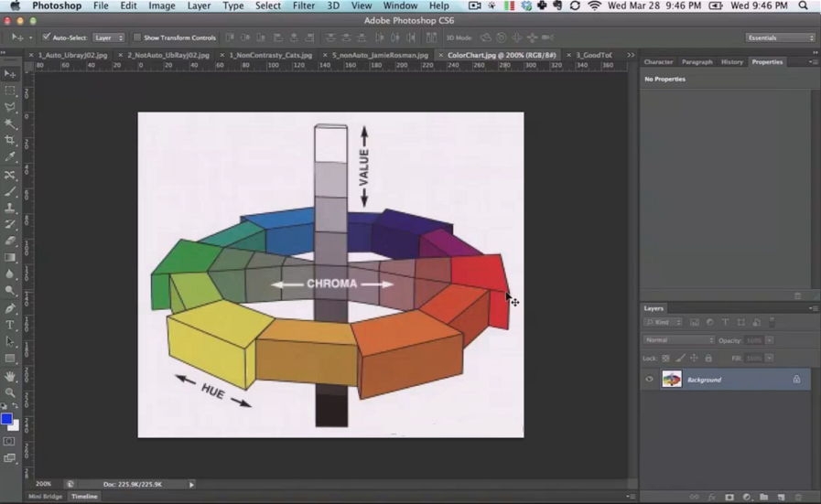
Task: Select the Blur tool
Action: pos(10,273)
